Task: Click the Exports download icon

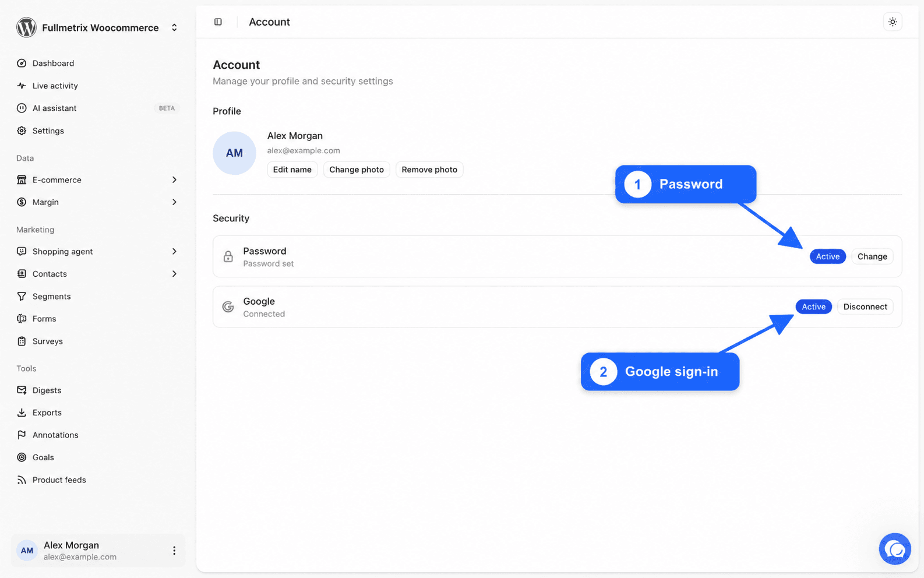Action: (x=22, y=413)
